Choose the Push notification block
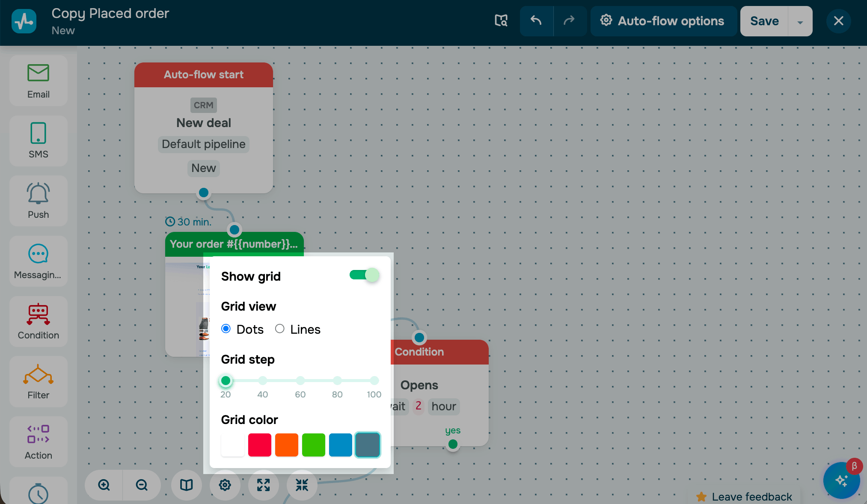Viewport: 867px width, 504px height. pos(38,201)
